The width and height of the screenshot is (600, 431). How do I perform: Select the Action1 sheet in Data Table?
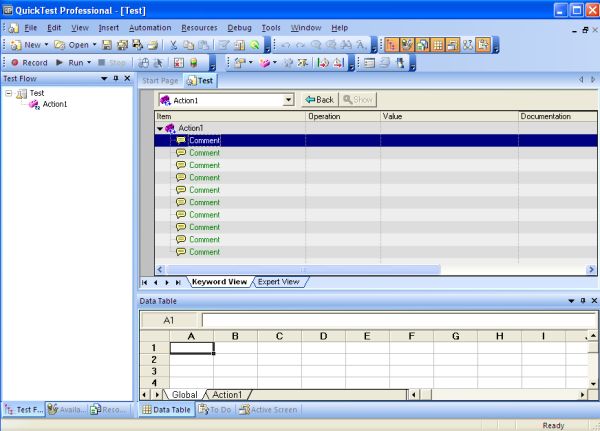227,395
